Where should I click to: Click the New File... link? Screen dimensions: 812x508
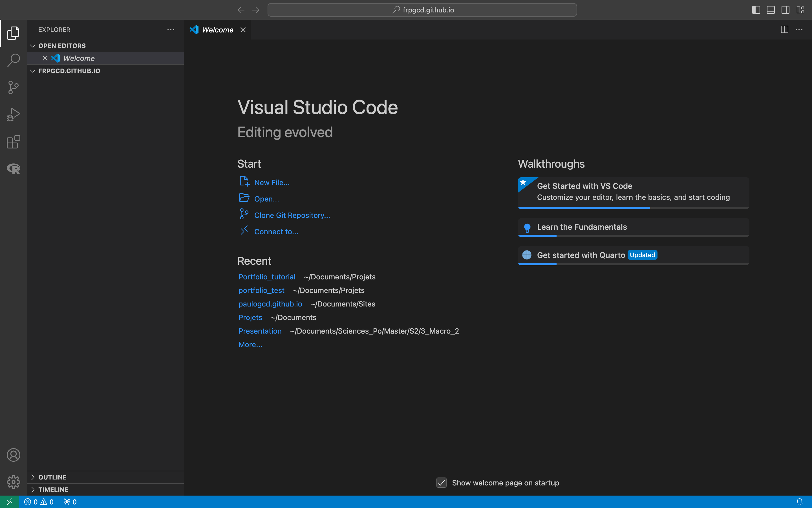click(272, 182)
